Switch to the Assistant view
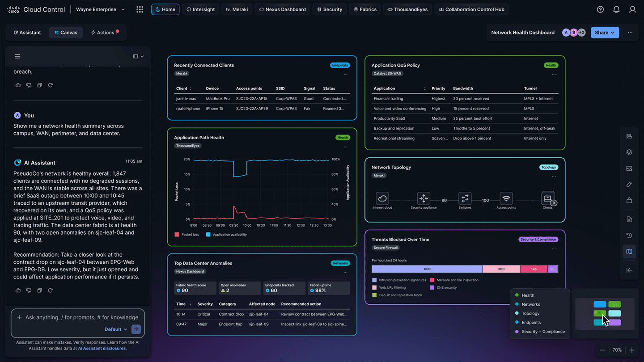 [27, 33]
